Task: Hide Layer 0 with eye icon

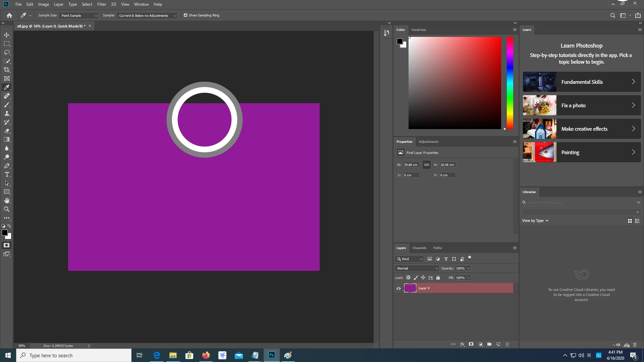Action: 398,288
